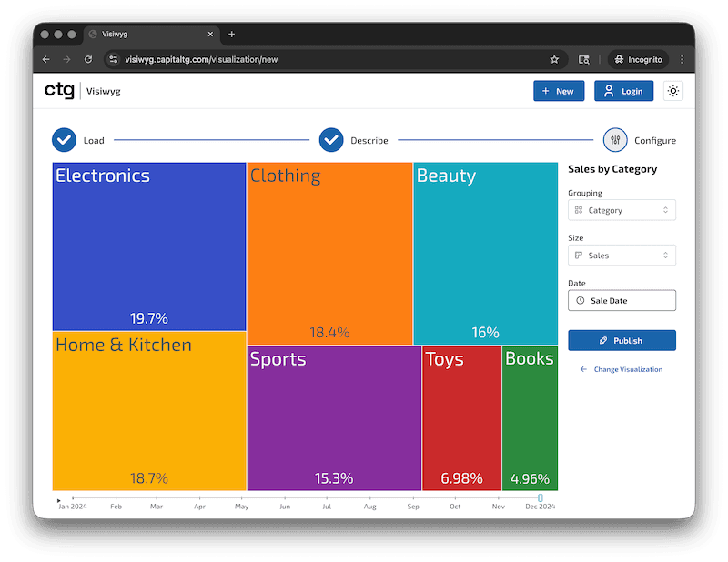
Task: Open the Grouping dropdown showing Category
Action: [622, 210]
